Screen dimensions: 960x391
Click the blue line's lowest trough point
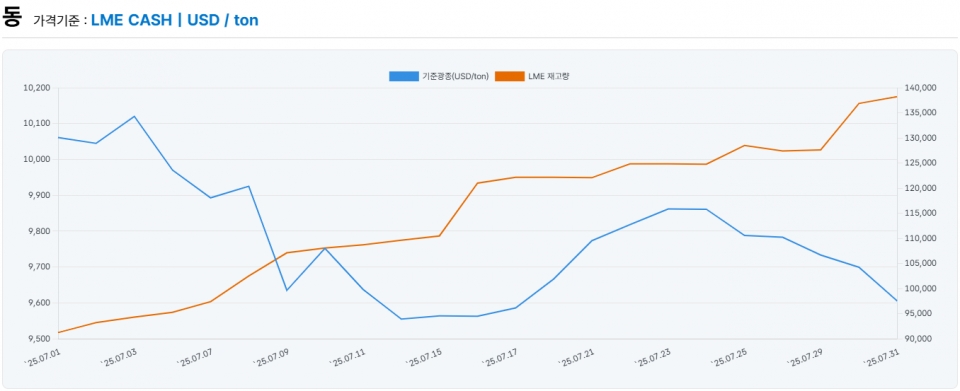(401, 319)
